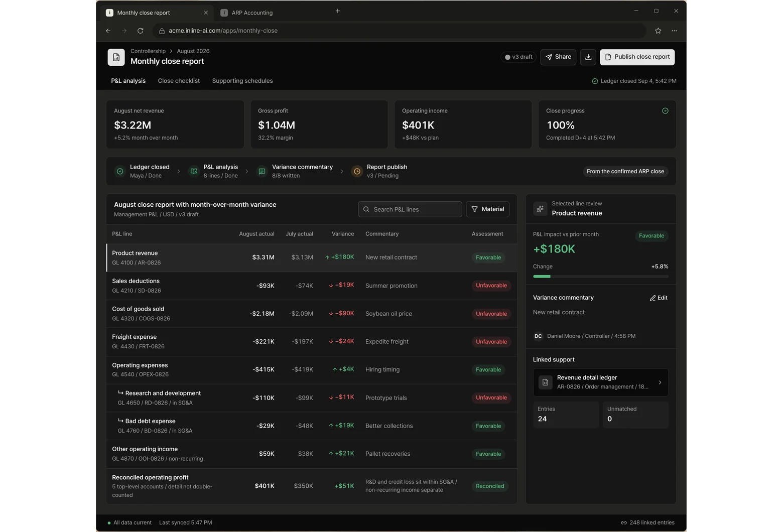Click the -$90K variance value
Viewport: 783px width, 532px height.
click(342, 314)
